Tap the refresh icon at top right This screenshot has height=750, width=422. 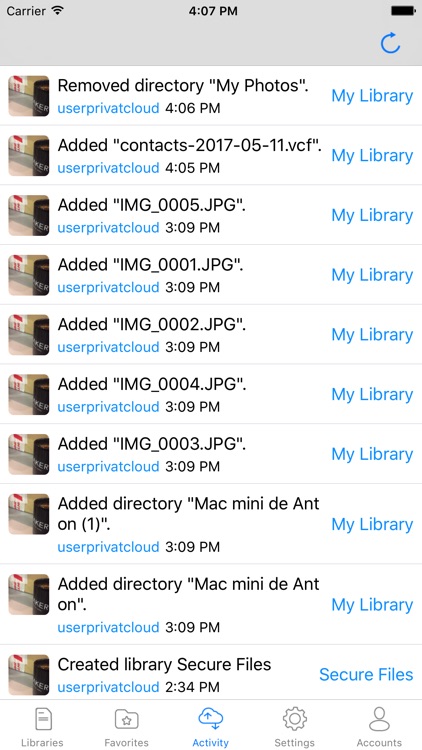click(x=390, y=44)
